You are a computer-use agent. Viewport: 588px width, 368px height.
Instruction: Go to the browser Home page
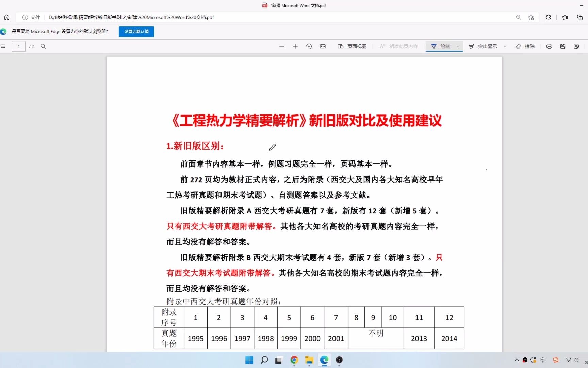point(7,17)
